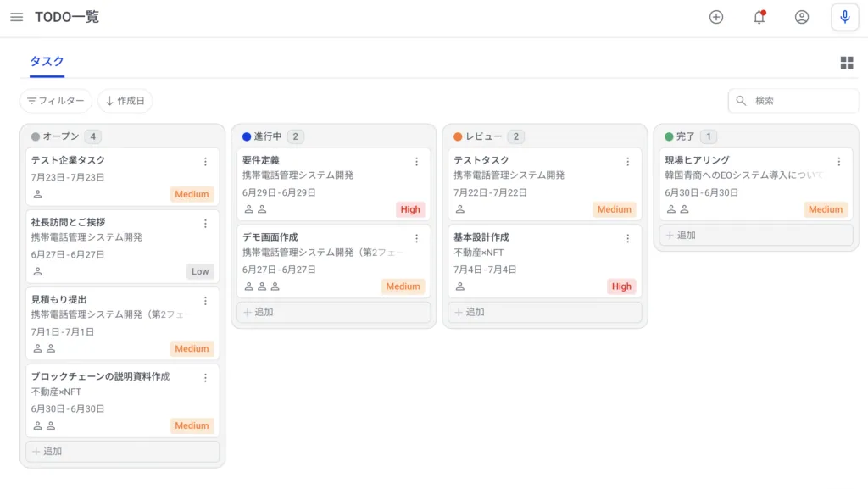Screen dimensions: 868x489
Task: Open the hamburger navigation menu
Action: (17, 17)
